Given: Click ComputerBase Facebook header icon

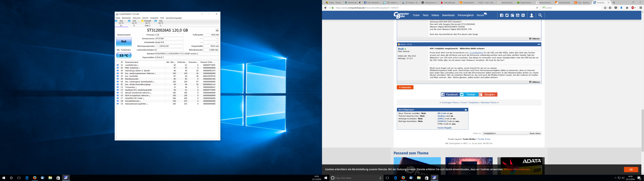Looking at the screenshot, I should tap(501, 15).
